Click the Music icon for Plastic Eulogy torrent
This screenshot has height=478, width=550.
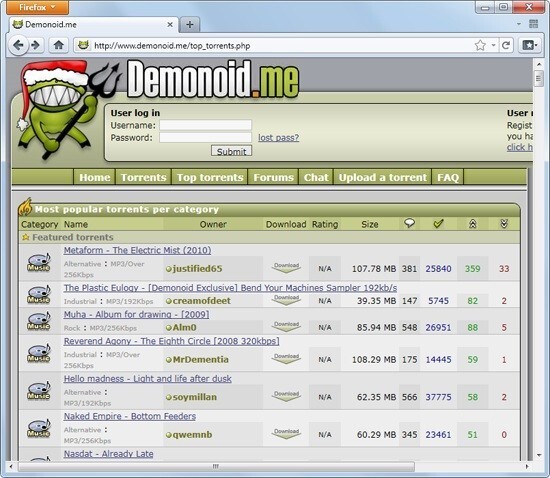pyautogui.click(x=39, y=295)
